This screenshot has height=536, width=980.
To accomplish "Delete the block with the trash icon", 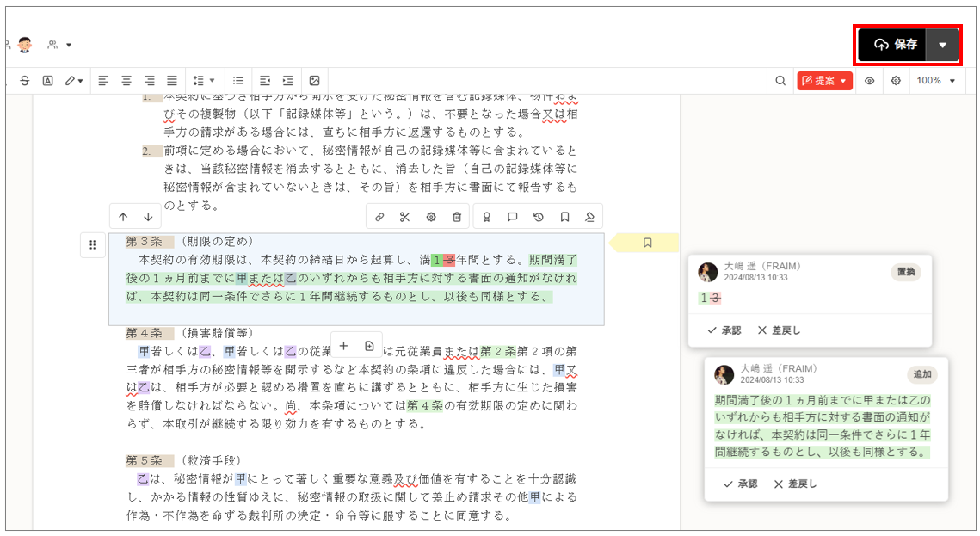I will coord(457,217).
